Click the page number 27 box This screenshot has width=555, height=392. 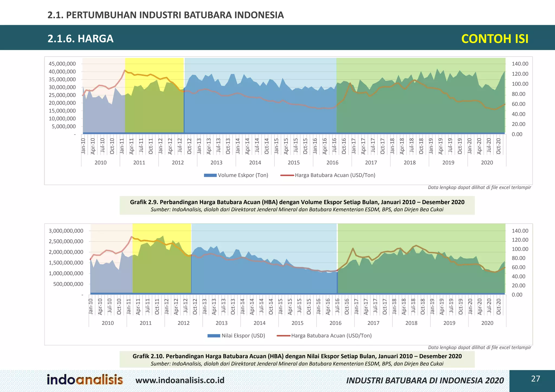tap(535, 379)
